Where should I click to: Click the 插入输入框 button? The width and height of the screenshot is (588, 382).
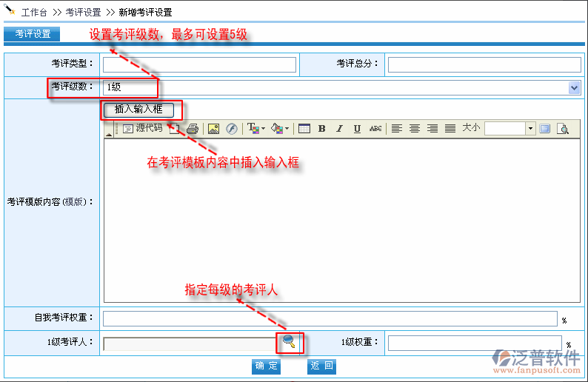click(x=138, y=110)
